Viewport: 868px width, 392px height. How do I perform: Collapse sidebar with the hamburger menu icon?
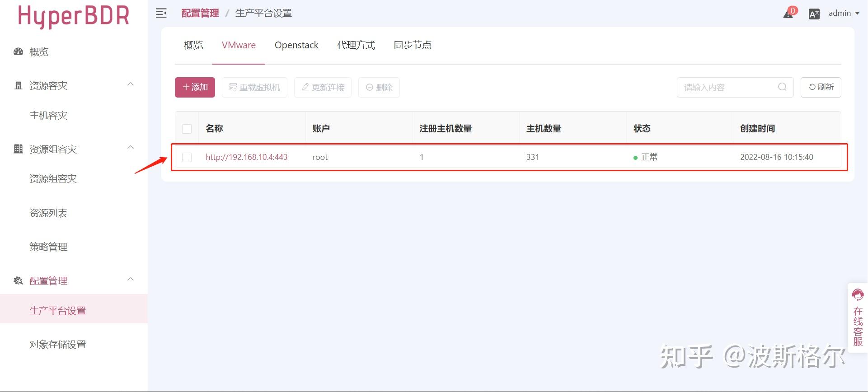161,13
